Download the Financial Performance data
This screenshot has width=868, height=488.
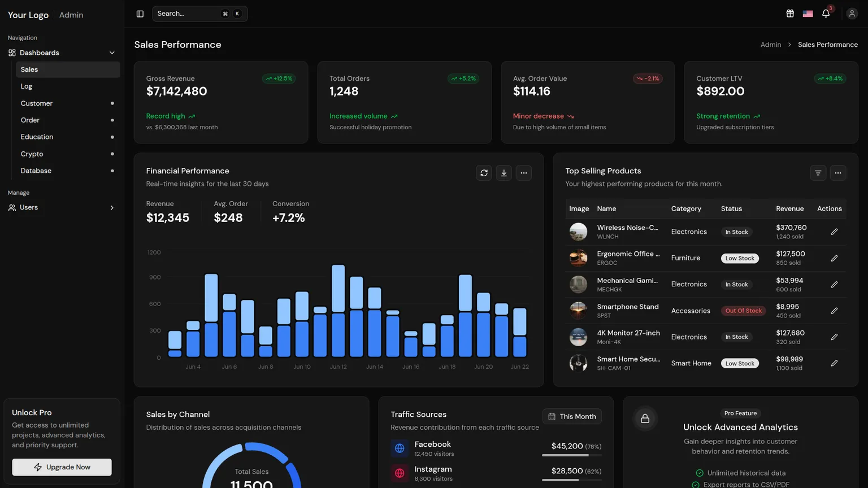point(504,173)
